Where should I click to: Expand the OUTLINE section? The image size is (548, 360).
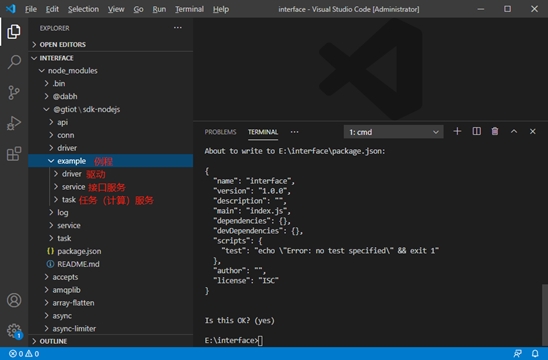(110, 341)
